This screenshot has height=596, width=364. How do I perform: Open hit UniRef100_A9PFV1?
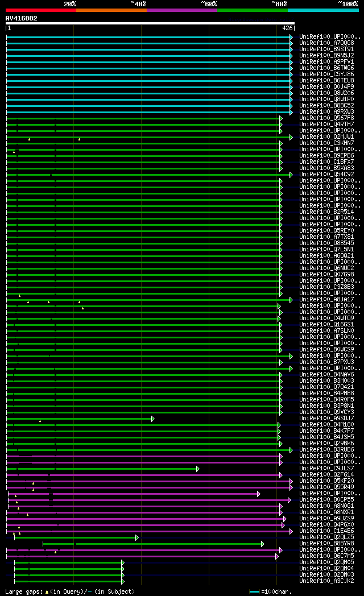point(326,61)
